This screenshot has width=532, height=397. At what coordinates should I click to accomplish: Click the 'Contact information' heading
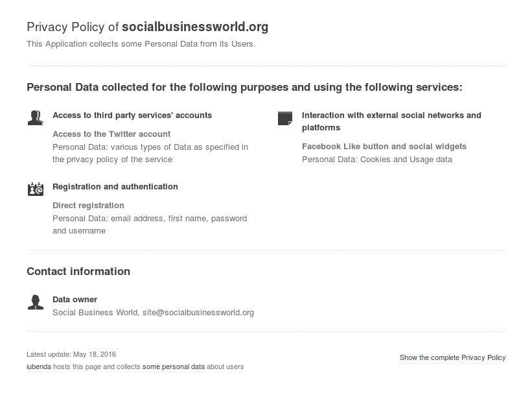point(78,272)
